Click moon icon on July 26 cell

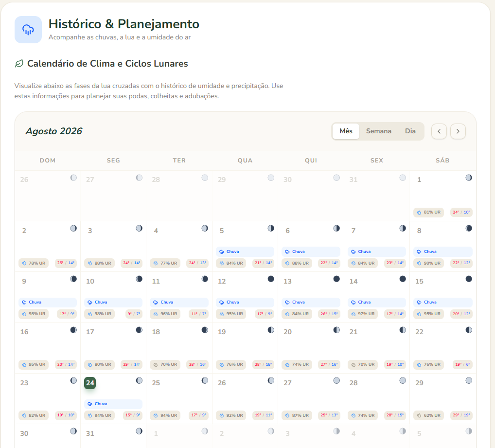[x=73, y=178]
